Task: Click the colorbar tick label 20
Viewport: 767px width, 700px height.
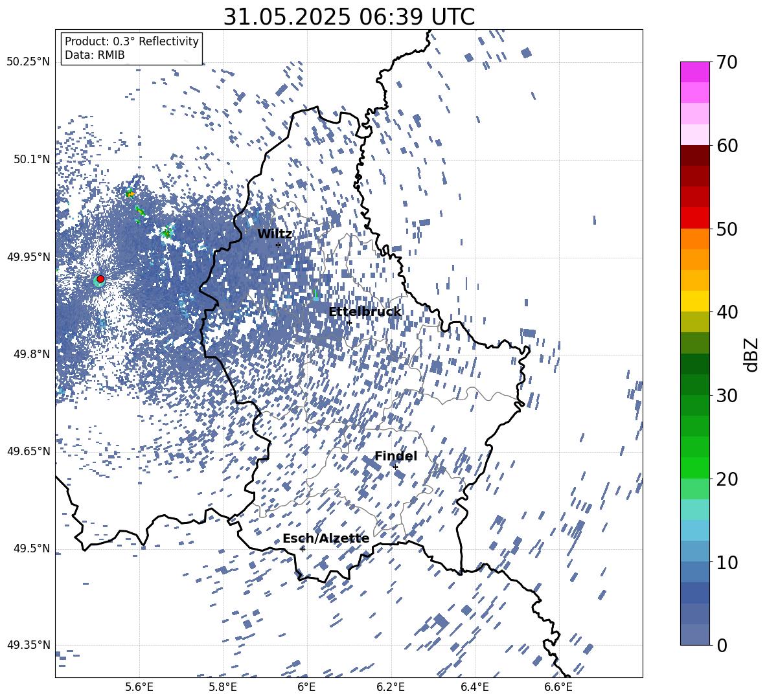Action: point(727,479)
